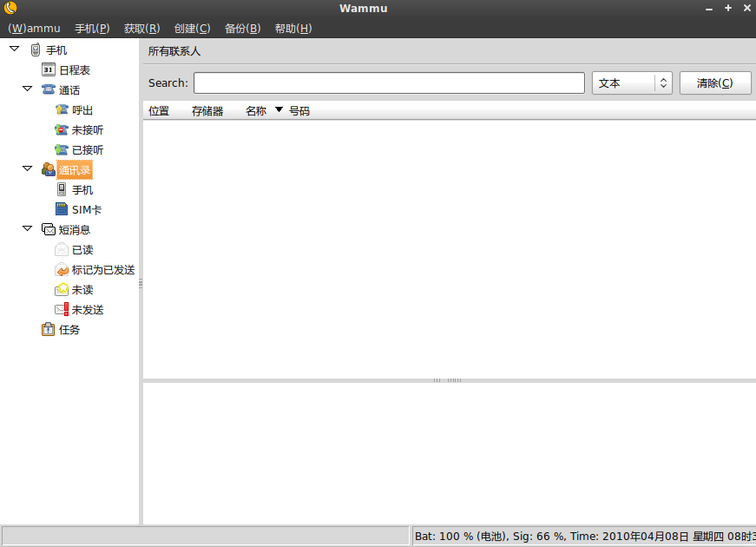756x547 pixels.
Task: Select the missed calls 未接听 icon
Action: click(62, 130)
